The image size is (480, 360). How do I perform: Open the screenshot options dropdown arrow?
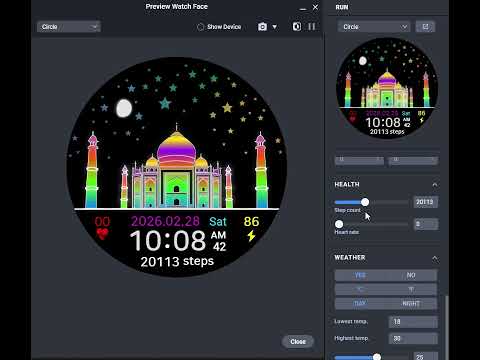pyautogui.click(x=274, y=27)
